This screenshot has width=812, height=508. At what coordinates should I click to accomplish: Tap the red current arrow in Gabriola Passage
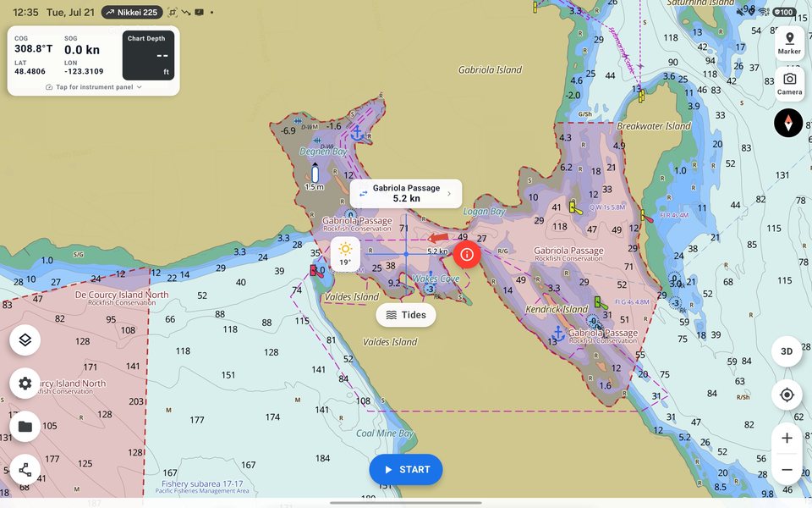[438, 238]
